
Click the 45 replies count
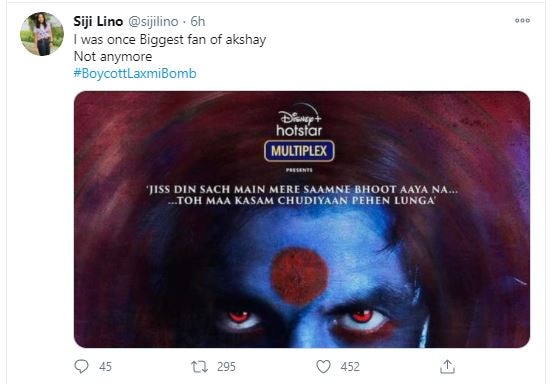pos(105,367)
